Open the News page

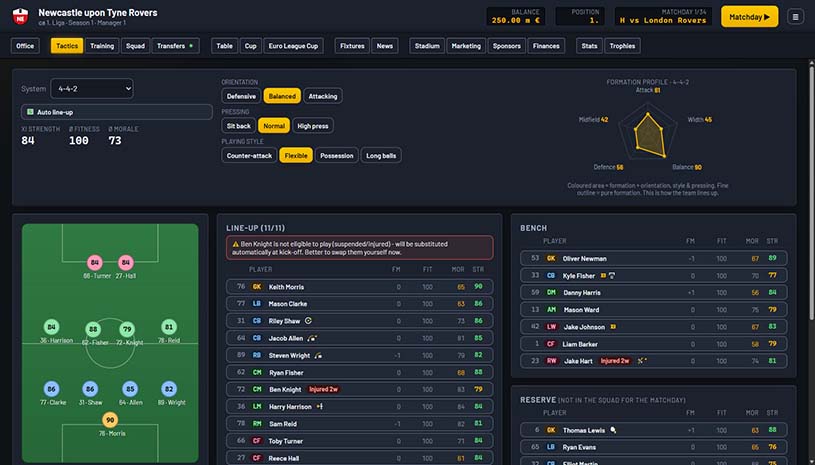tap(385, 46)
